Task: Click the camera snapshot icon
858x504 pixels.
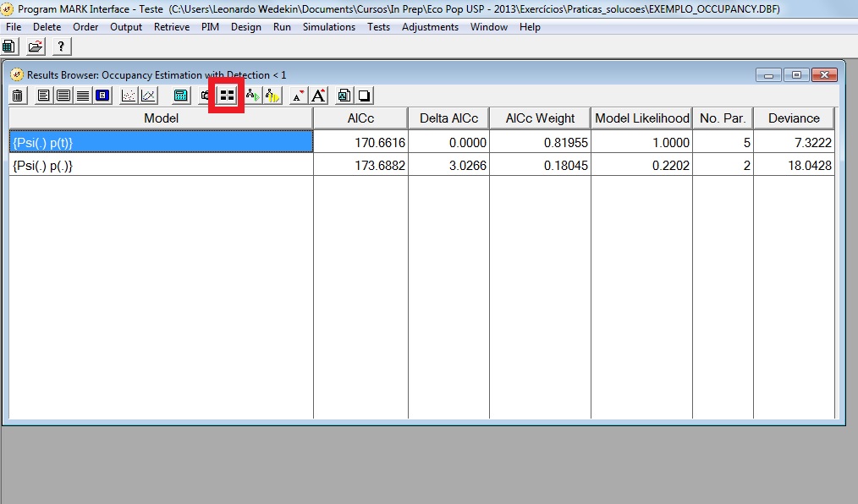Action: (206, 96)
